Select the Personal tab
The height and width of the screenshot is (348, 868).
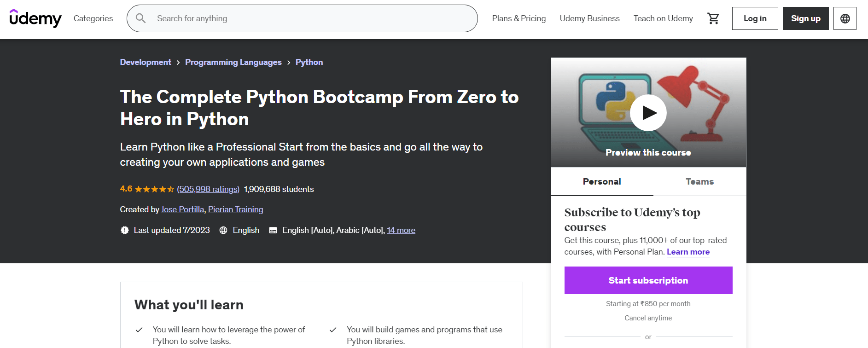pyautogui.click(x=602, y=182)
